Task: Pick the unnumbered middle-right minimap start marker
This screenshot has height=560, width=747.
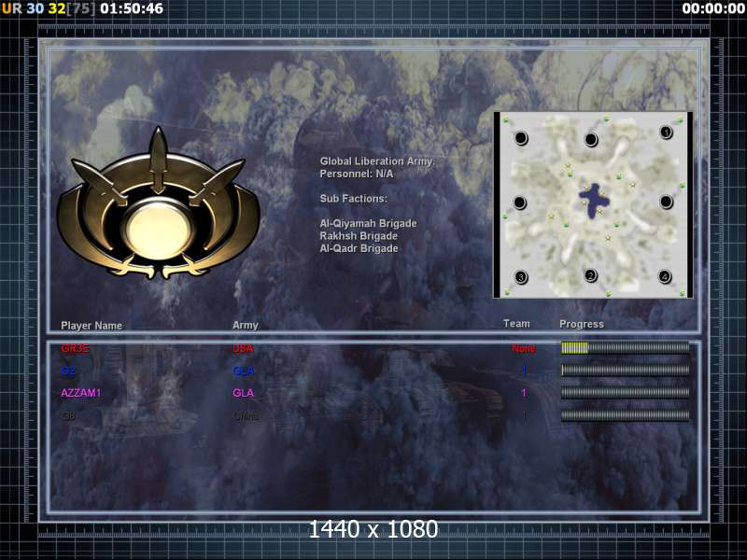Action: tap(666, 202)
